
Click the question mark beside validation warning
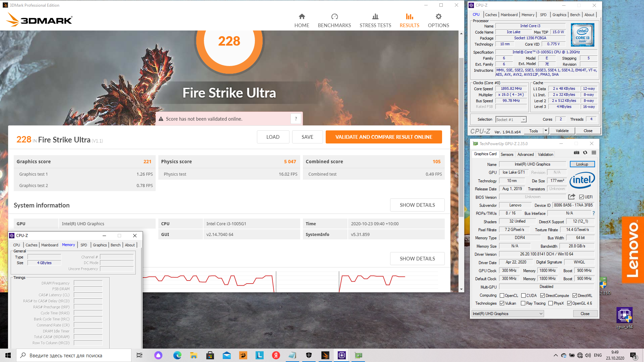[296, 119]
